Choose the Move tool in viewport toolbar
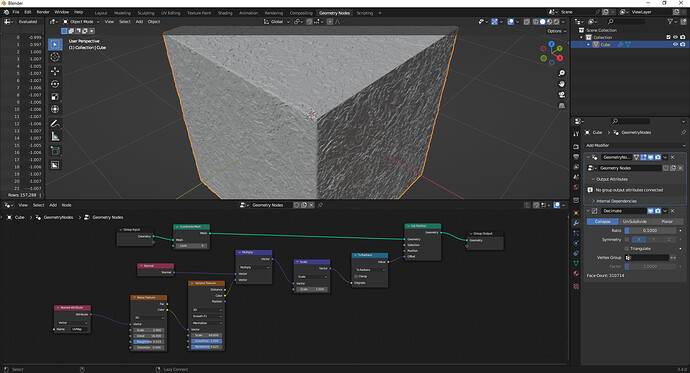This screenshot has width=690, height=373. pyautogui.click(x=55, y=71)
